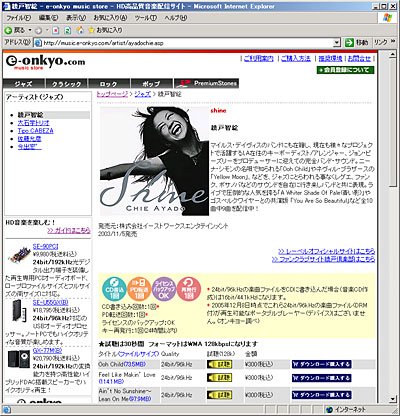The height and width of the screenshot is (416, 400).
Task: Open the ツール(T) menu
Action: pos(145,18)
